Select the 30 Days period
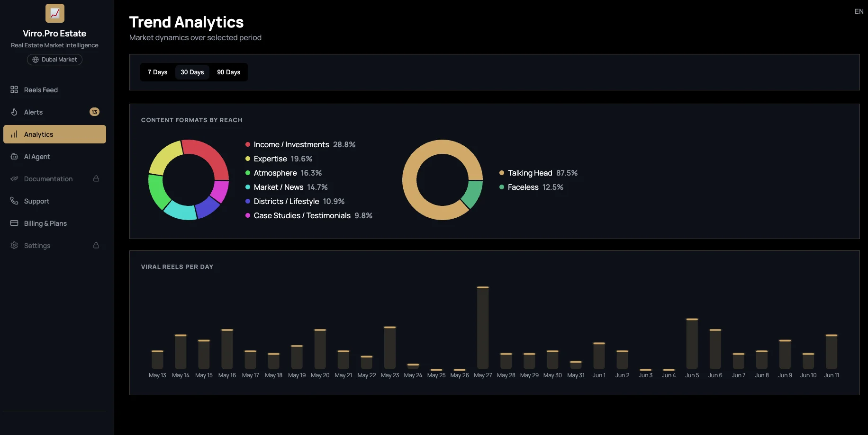The height and width of the screenshot is (435, 868). 192,72
